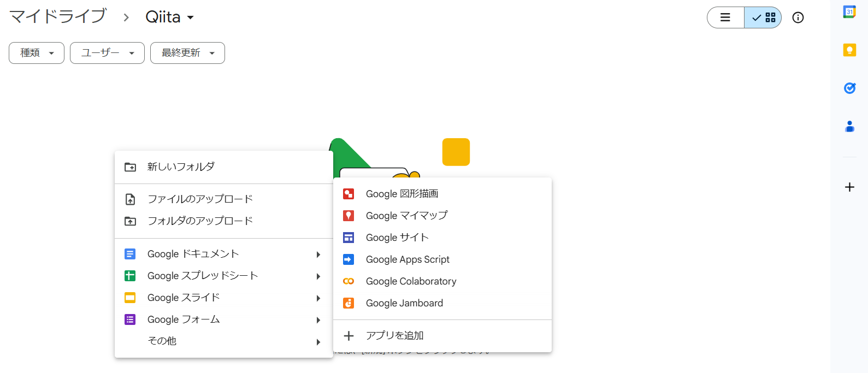
Task: Choose ファイルのアップロード from the menu
Action: point(224,199)
